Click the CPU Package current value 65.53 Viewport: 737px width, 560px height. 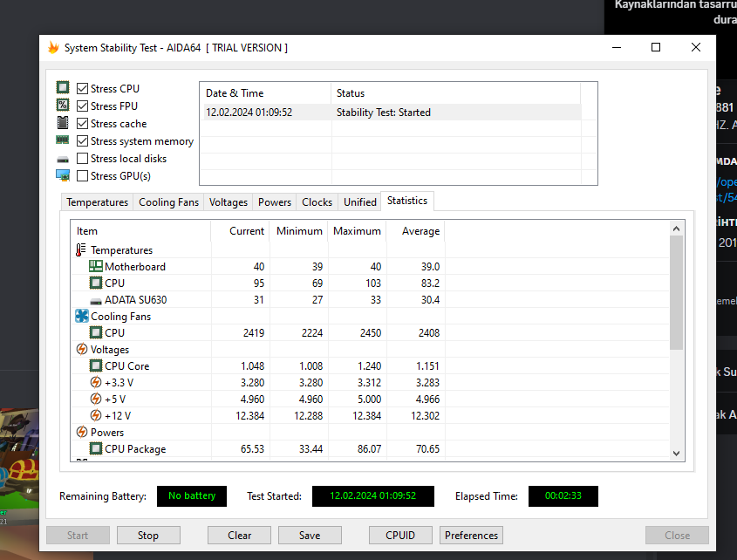click(252, 449)
